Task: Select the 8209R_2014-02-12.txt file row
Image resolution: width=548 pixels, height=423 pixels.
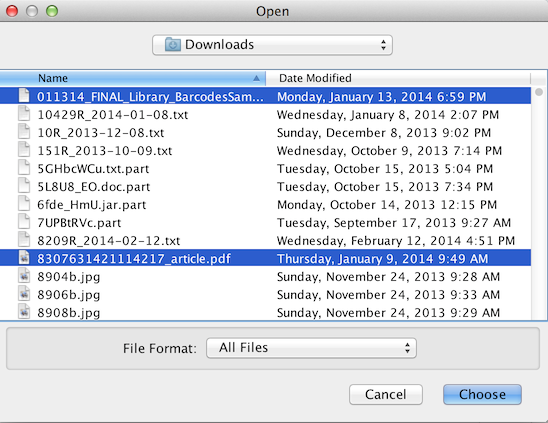Action: 266,241
